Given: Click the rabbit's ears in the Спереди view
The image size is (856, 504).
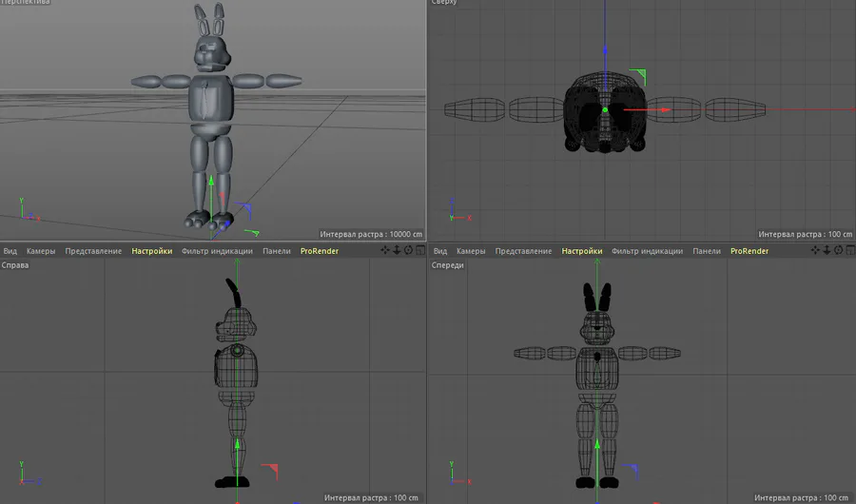Looking at the screenshot, I should pyautogui.click(x=597, y=298).
